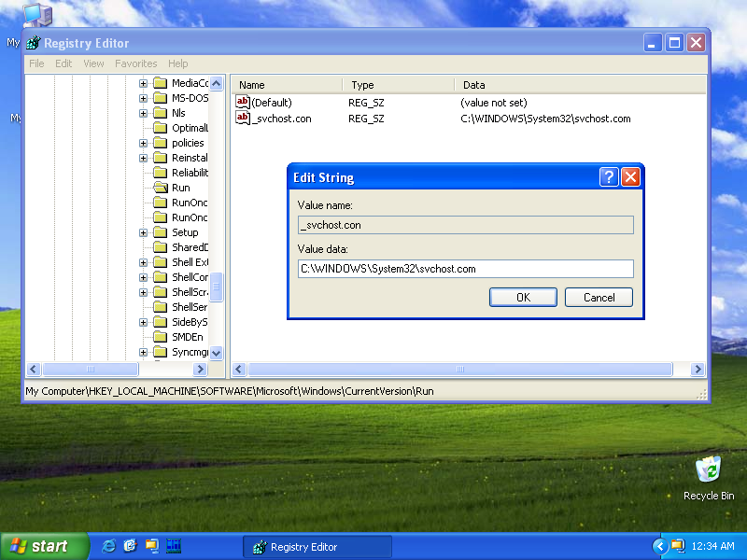Expand the MS-DOS tree node
747x560 pixels.
[x=143, y=98]
